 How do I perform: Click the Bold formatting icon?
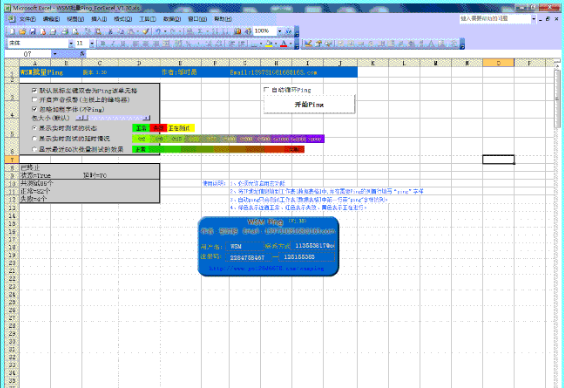(103, 44)
